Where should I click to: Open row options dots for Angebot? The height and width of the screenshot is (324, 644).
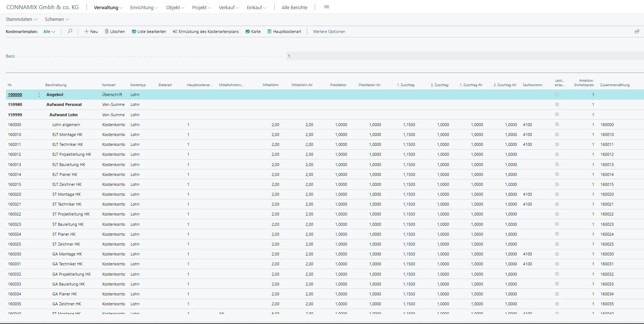(39, 95)
